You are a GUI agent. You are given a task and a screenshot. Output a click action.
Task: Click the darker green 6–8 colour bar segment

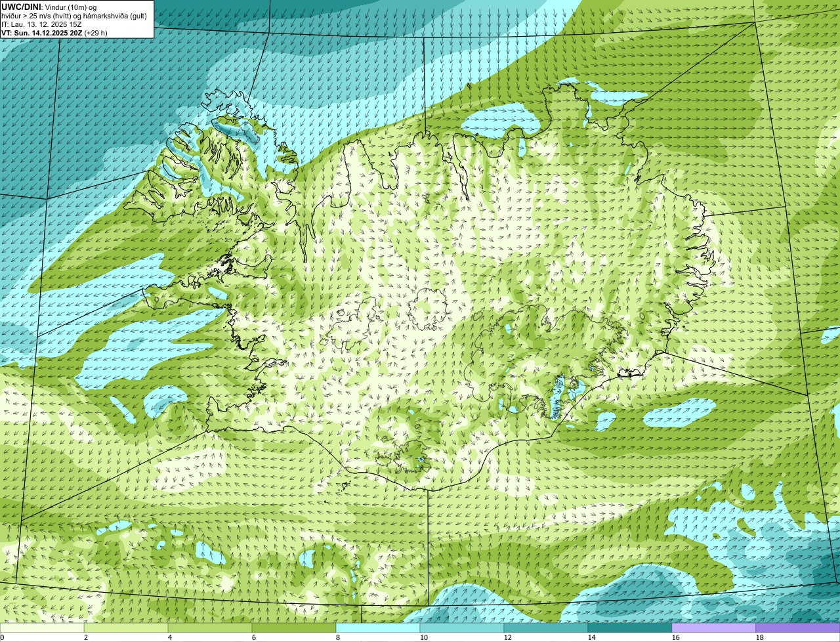click(294, 628)
